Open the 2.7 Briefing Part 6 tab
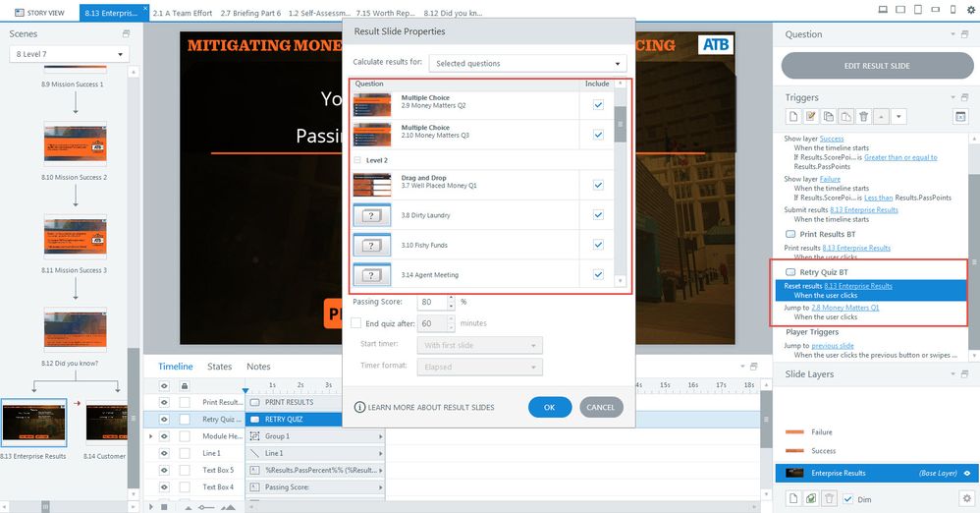 [x=250, y=13]
